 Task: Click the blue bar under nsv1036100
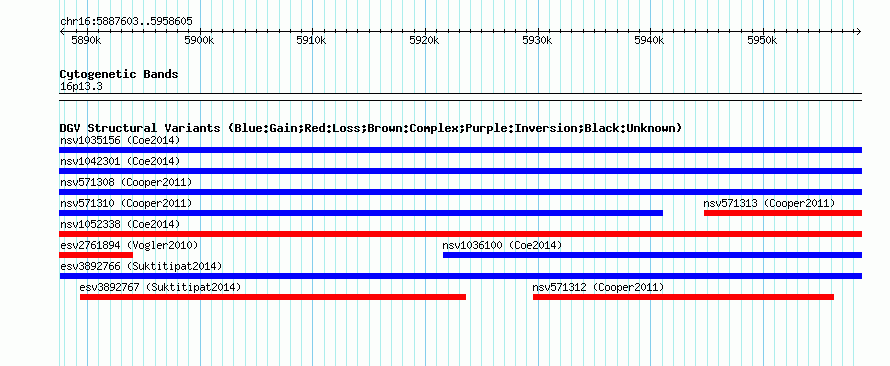pyautogui.click(x=652, y=255)
